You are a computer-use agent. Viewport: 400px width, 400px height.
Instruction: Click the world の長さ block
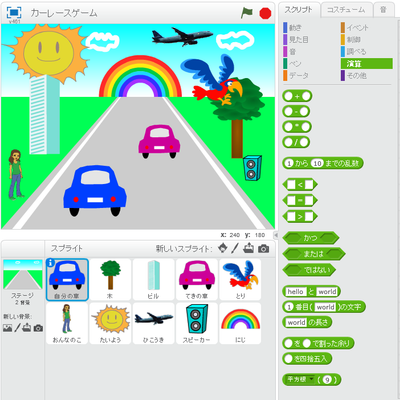307,322
